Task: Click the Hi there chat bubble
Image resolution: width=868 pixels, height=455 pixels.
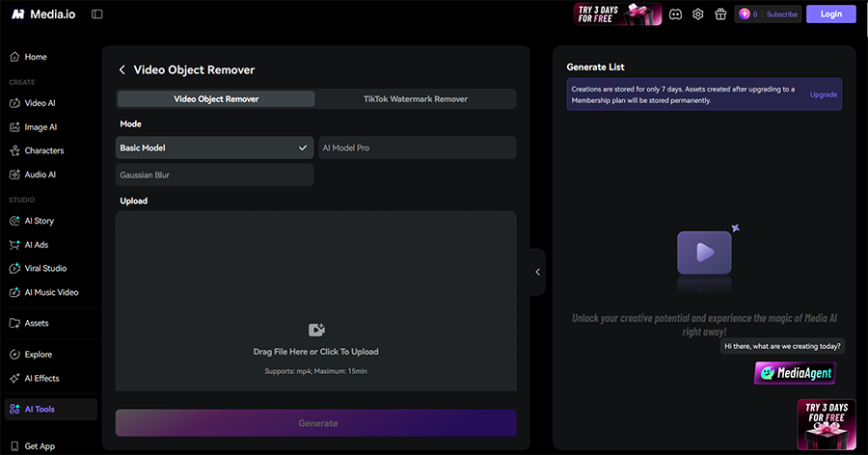Action: click(x=782, y=346)
